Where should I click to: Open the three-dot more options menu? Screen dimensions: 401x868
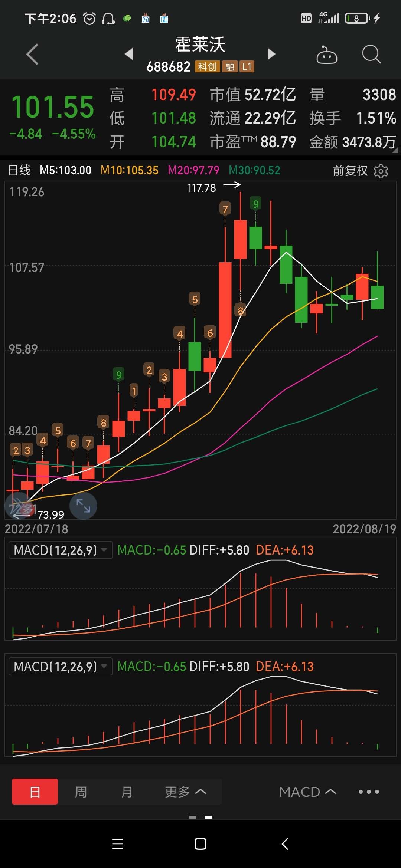369,792
